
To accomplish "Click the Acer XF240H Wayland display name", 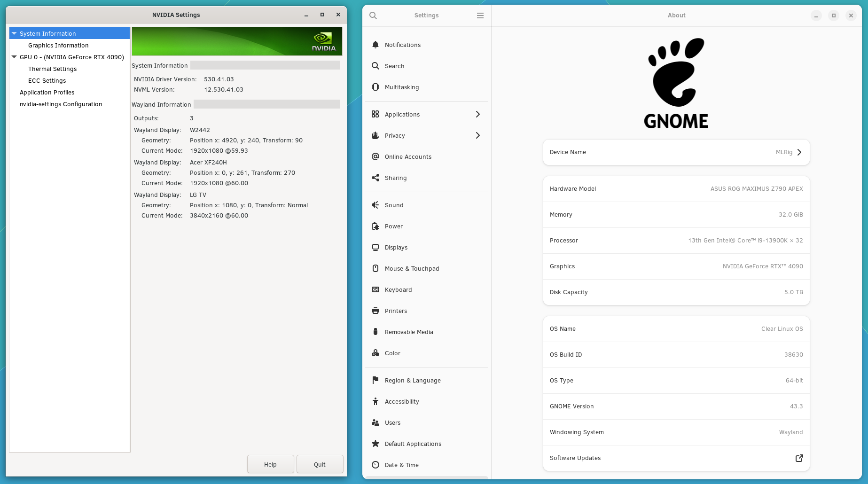I will 208,162.
